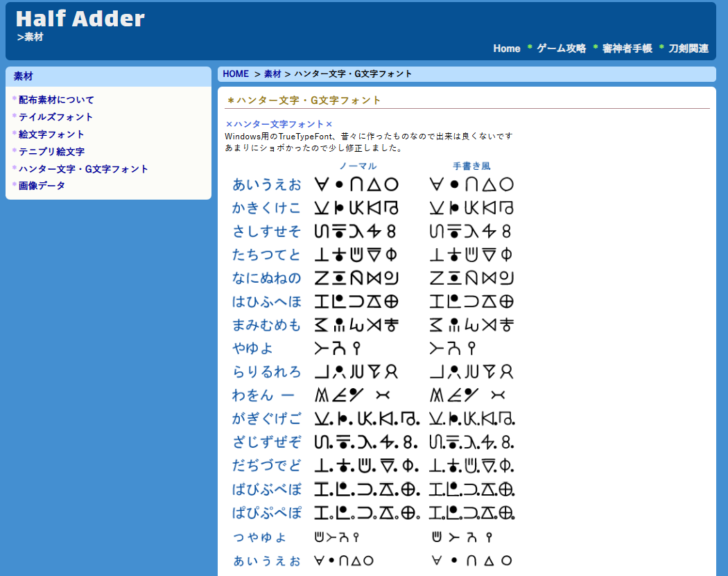Open the Home link in top navigation
This screenshot has width=728, height=576.
point(506,49)
